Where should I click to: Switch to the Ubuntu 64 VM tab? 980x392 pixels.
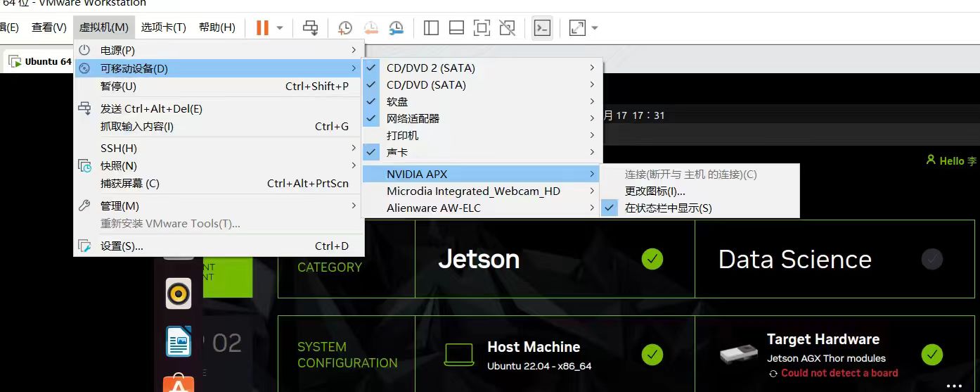click(40, 61)
